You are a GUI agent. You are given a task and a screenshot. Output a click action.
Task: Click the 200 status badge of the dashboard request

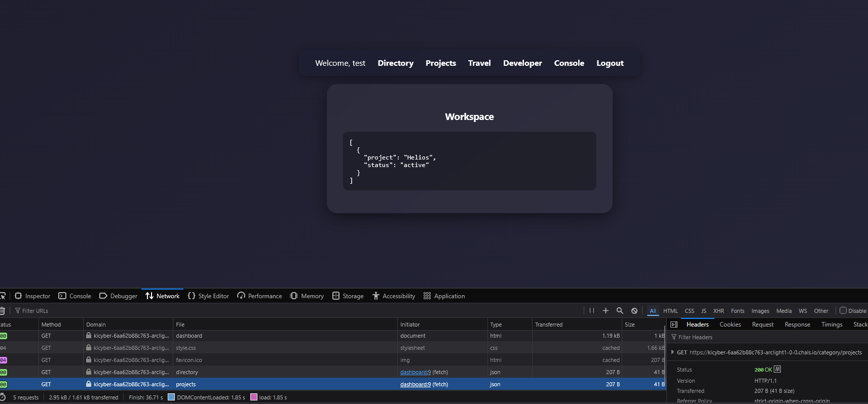pos(3,336)
